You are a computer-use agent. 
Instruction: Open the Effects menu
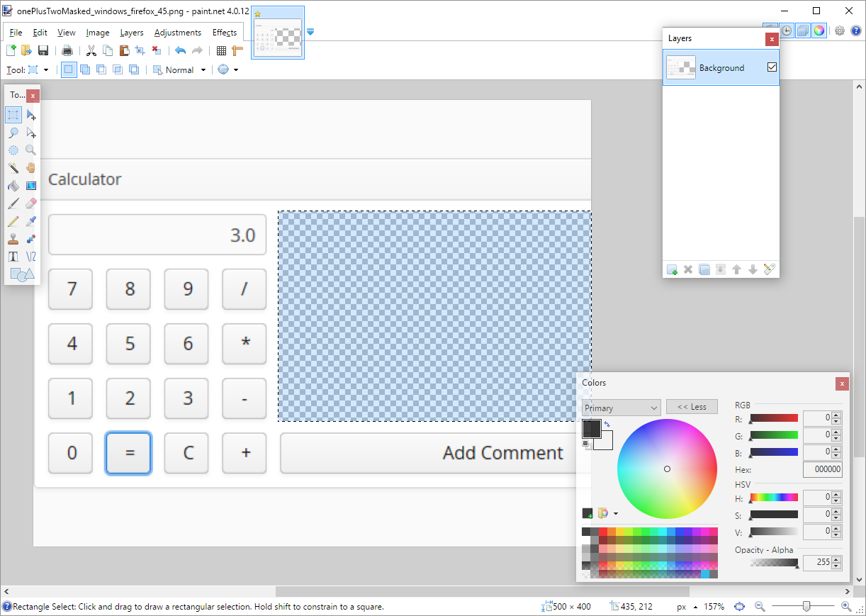point(225,33)
